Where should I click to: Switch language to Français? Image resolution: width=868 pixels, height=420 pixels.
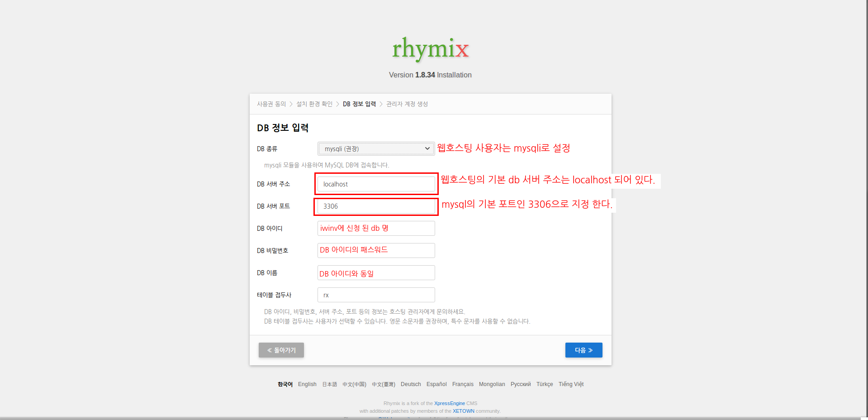[463, 384]
